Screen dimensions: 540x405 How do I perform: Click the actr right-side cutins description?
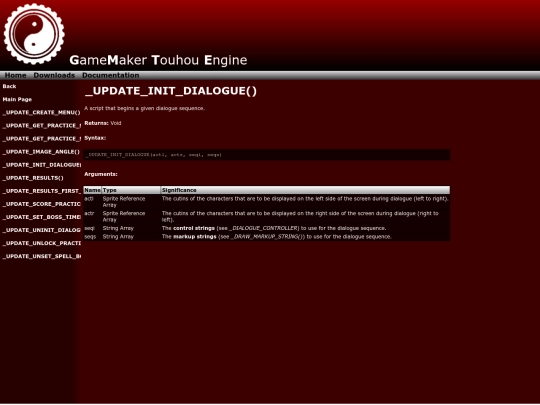click(x=300, y=217)
